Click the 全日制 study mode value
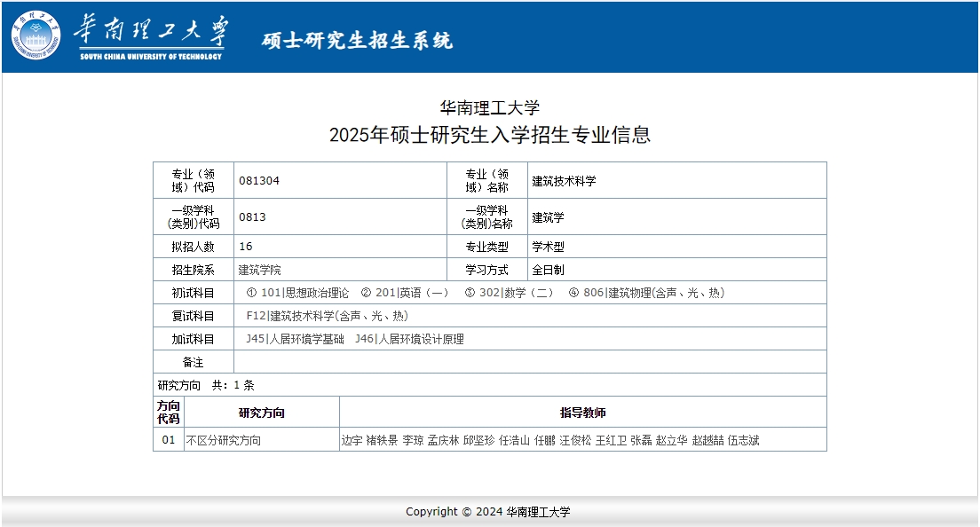 548,270
